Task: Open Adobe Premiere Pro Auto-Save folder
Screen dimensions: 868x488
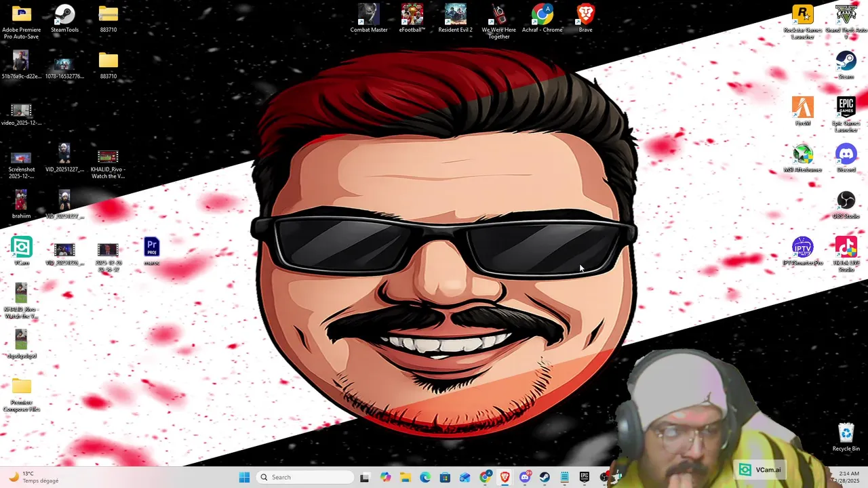Action: click(x=21, y=21)
